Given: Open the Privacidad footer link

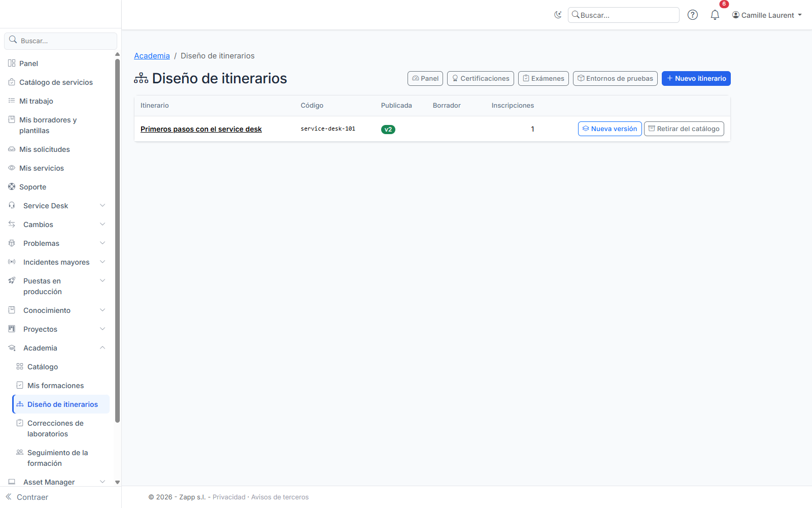Looking at the screenshot, I should 229,497.
